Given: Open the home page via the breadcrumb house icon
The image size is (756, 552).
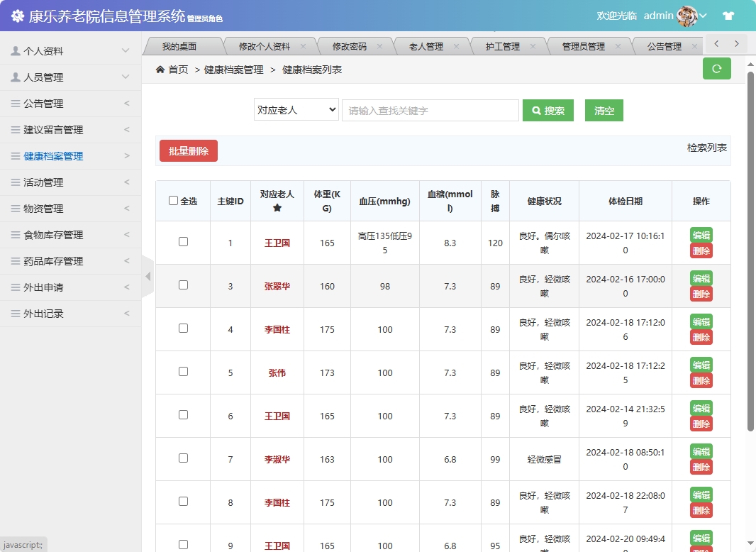Looking at the screenshot, I should coord(162,70).
